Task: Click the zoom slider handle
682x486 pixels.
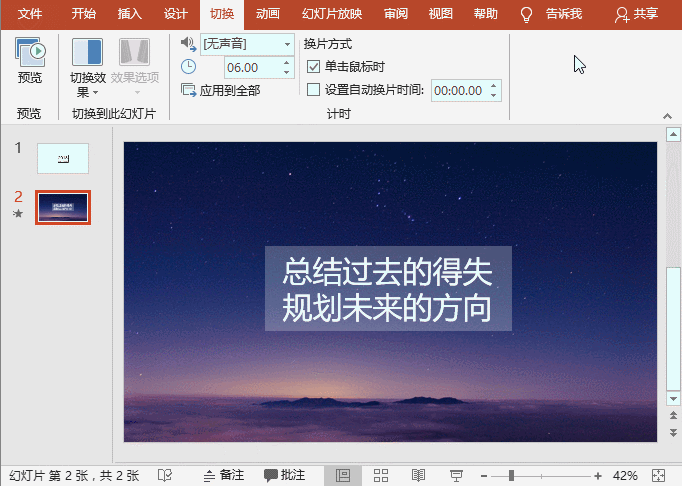Action: (511, 475)
